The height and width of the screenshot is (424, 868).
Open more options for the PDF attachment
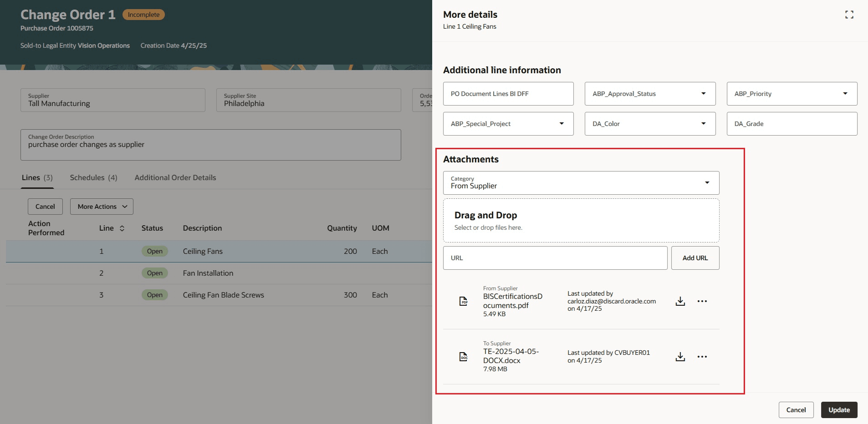703,301
